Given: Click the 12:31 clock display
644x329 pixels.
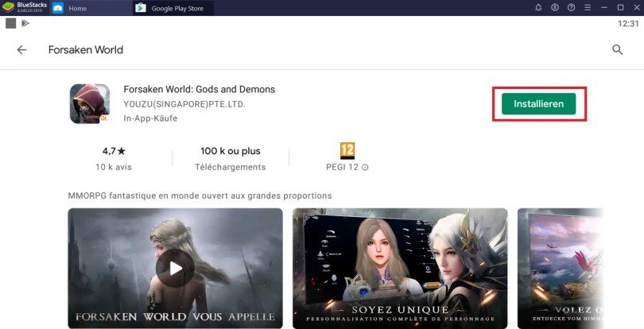Looking at the screenshot, I should tap(628, 24).
